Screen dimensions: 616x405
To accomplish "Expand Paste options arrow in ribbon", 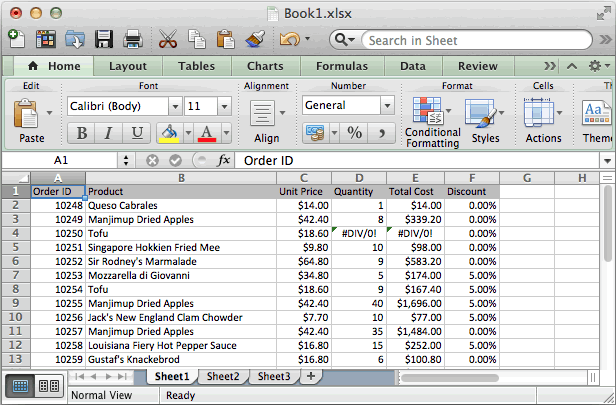I will pyautogui.click(x=50, y=113).
